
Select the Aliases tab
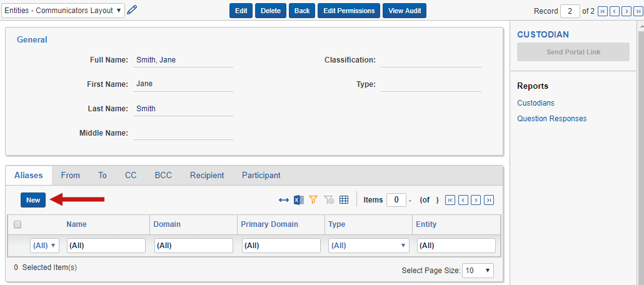pyautogui.click(x=29, y=176)
